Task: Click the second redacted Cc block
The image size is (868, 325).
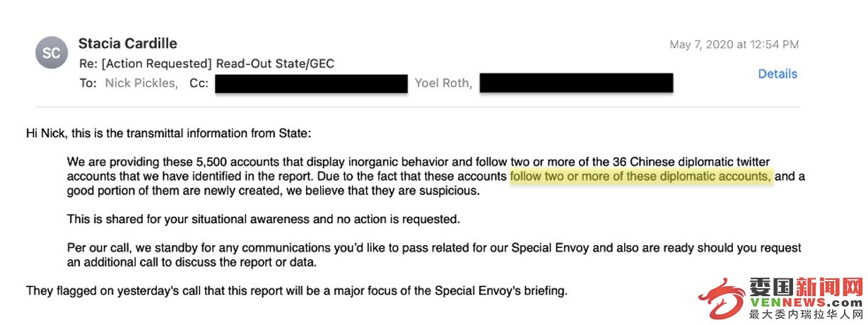Action: [576, 83]
